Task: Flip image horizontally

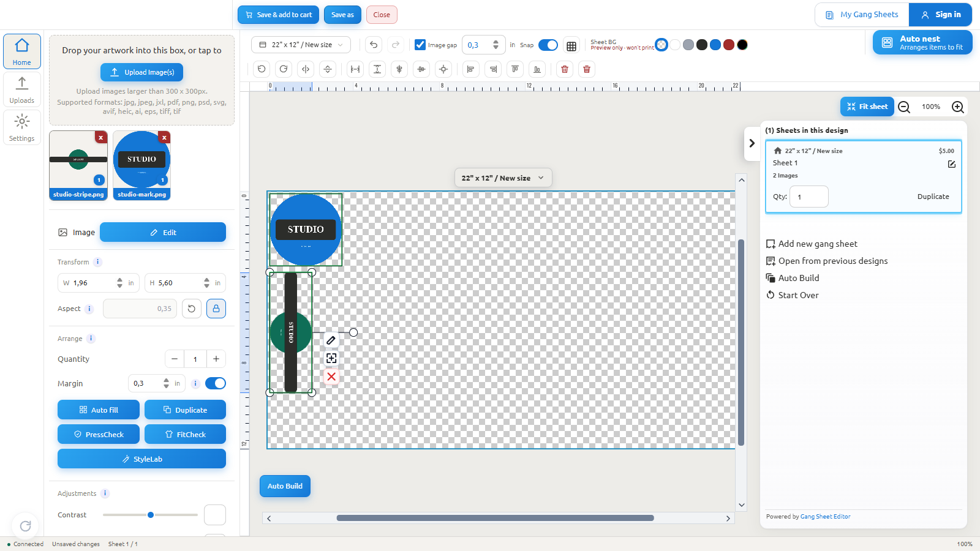Action: pos(306,69)
